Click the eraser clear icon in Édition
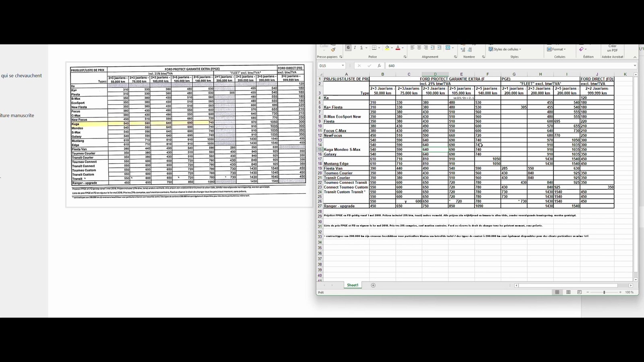The height and width of the screenshot is (362, 644). [581, 49]
